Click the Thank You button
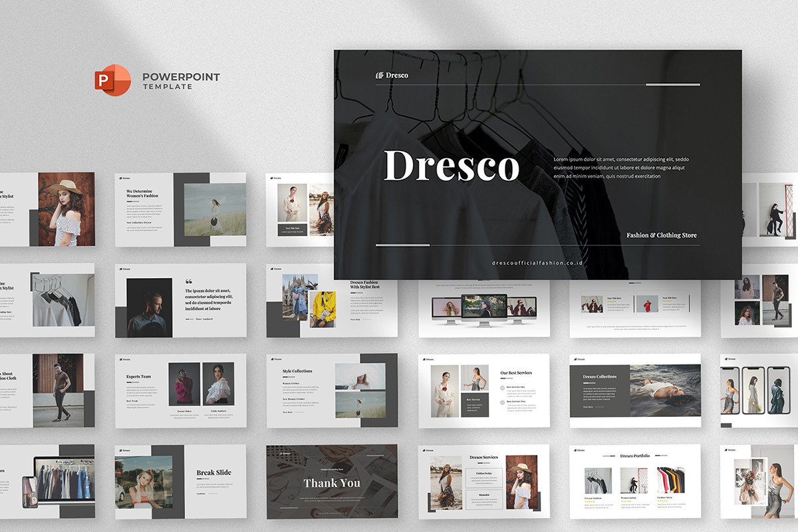 pyautogui.click(x=332, y=483)
